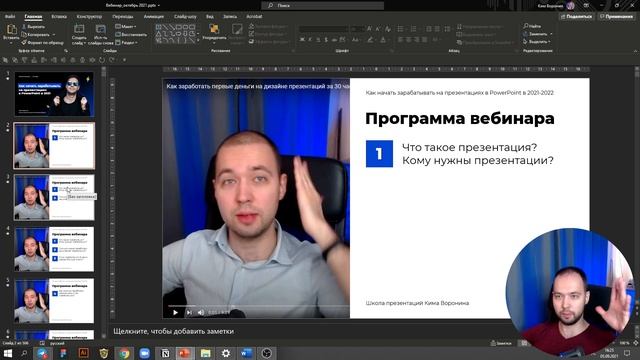Image resolution: width=640 pixels, height=360 pixels.
Task: Open the Выделить (Select) dropdown
Action: tap(537, 42)
